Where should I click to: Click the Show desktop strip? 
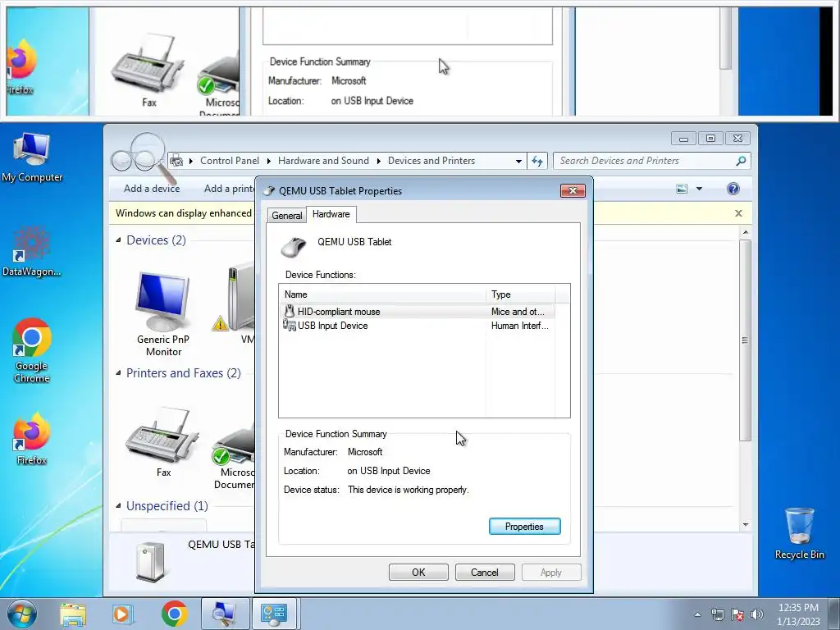click(x=834, y=614)
